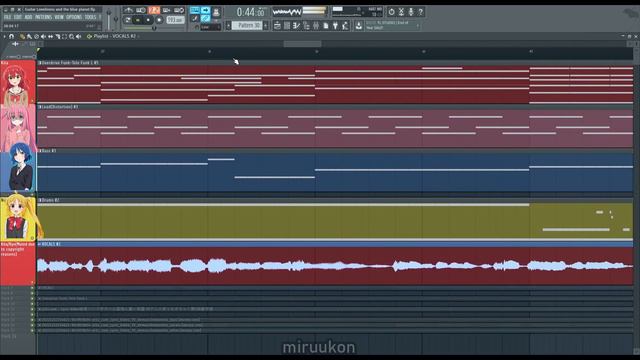The height and width of the screenshot is (360, 640).
Task: Toggle wait for input to start
Action: point(141,10)
